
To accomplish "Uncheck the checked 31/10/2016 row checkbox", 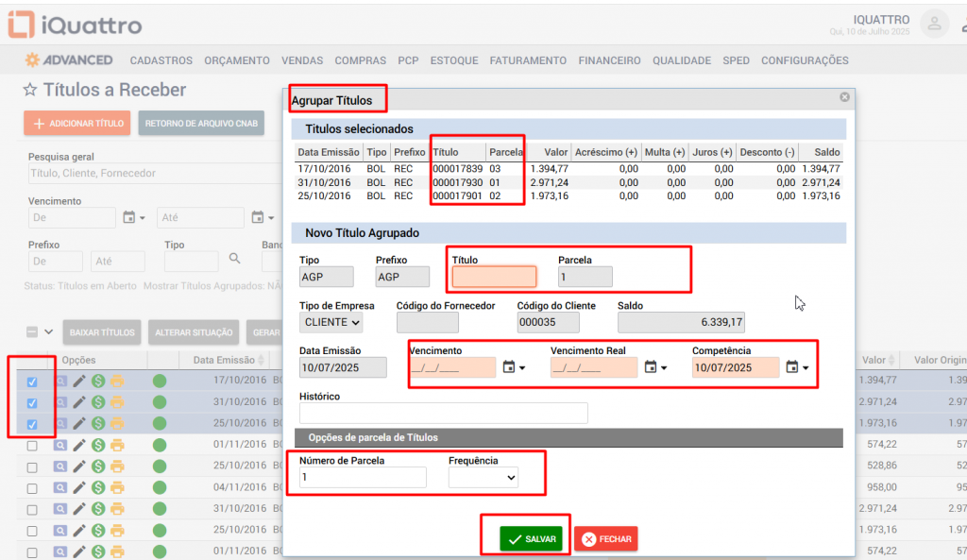I will [32, 402].
